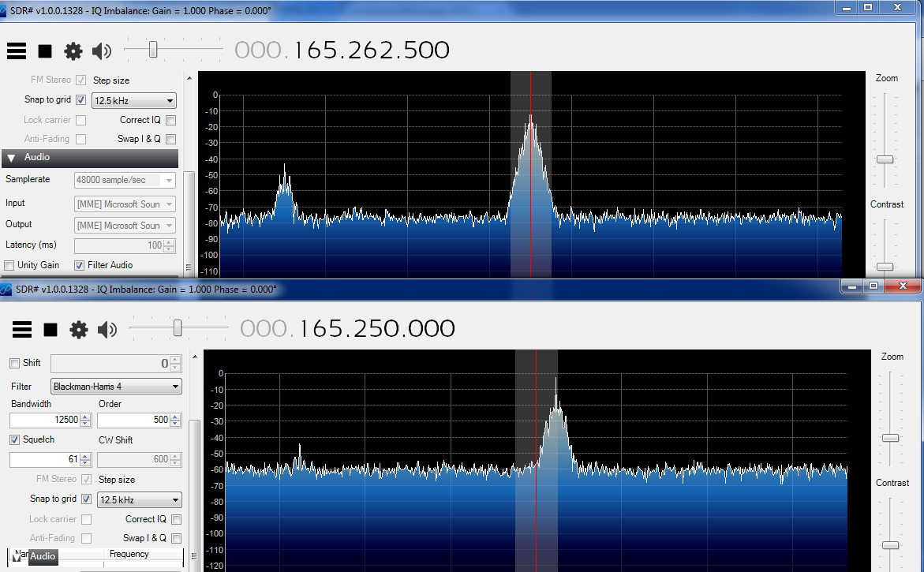
Task: Close the bottom SDR# window
Action: pyautogui.click(x=903, y=286)
